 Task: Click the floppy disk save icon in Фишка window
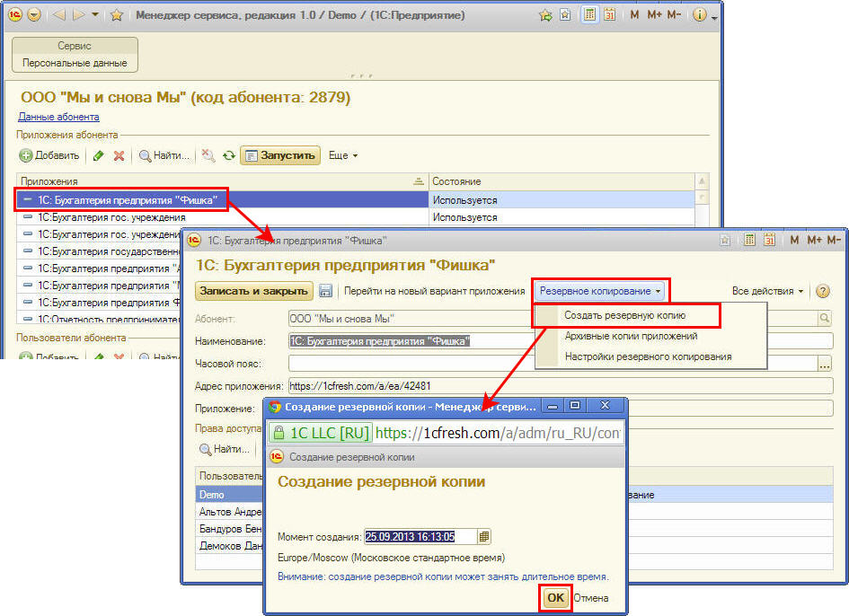pyautogui.click(x=325, y=291)
